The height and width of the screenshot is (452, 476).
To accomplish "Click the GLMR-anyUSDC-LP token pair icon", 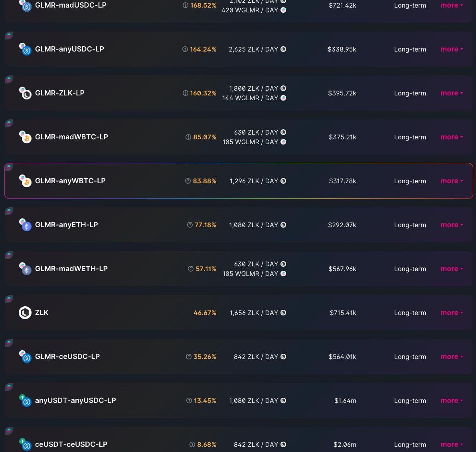I will coord(25,49).
